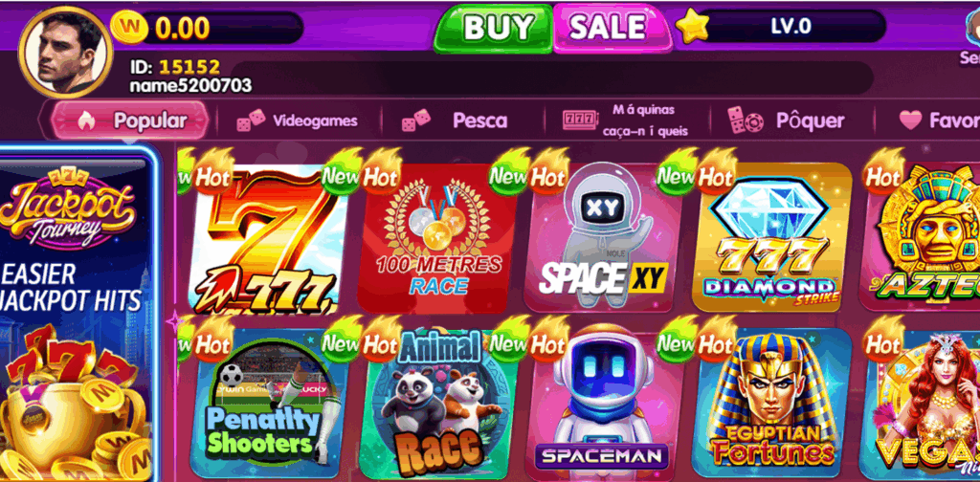The width and height of the screenshot is (980, 482).
Task: Switch to the Videogames tab
Action: click(x=298, y=120)
